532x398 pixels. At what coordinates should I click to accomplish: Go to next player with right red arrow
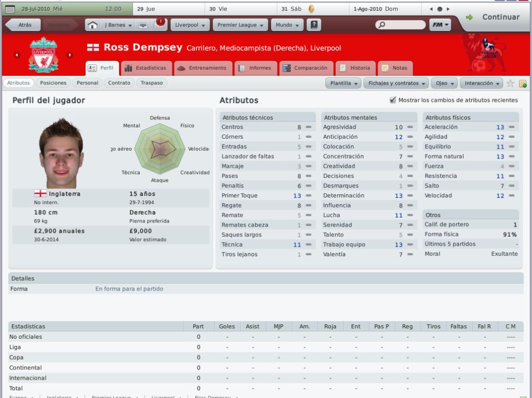[x=70, y=55]
